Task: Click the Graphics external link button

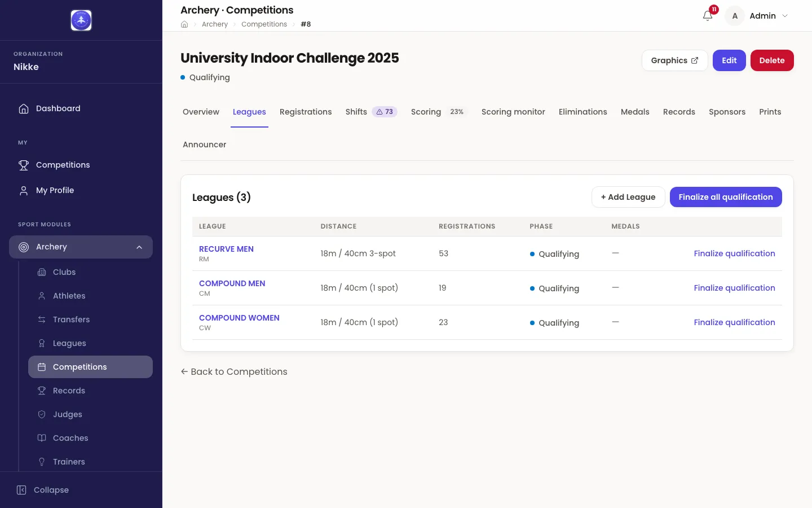Action: pyautogui.click(x=674, y=60)
